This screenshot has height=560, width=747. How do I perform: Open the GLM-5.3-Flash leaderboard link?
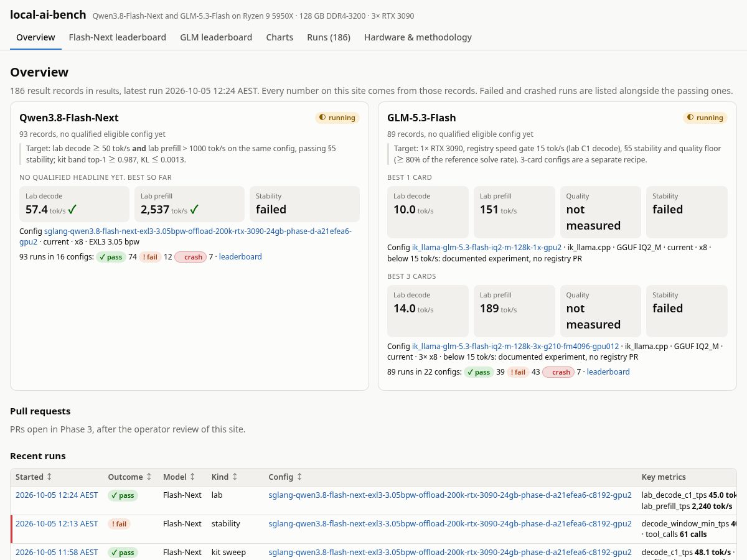click(x=608, y=372)
